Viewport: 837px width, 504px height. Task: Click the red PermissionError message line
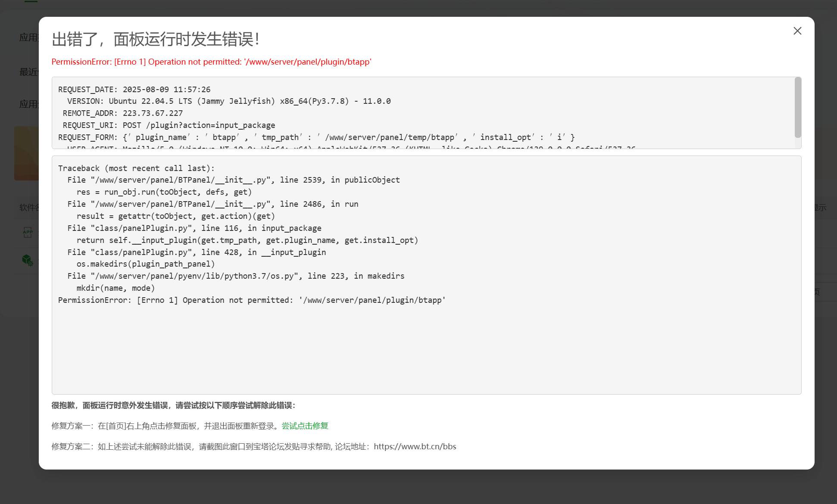211,62
